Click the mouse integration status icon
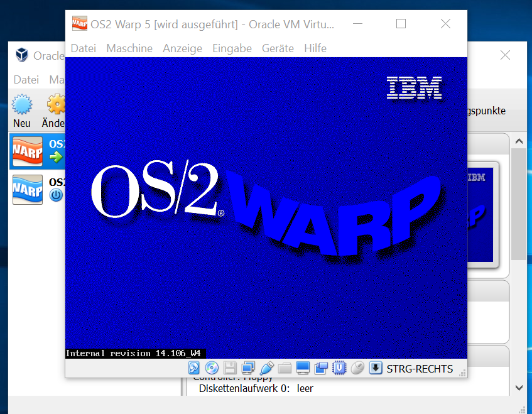532x414 pixels. (357, 368)
